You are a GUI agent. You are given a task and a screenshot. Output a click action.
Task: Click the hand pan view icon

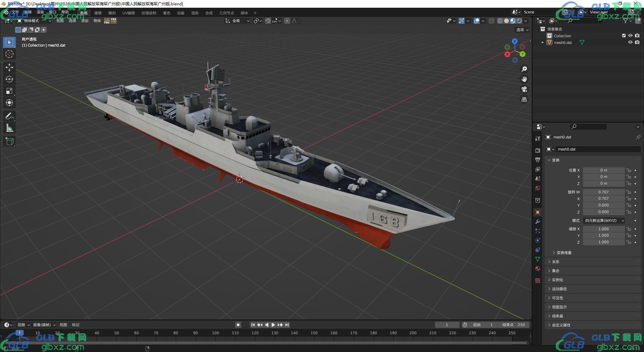coord(524,79)
